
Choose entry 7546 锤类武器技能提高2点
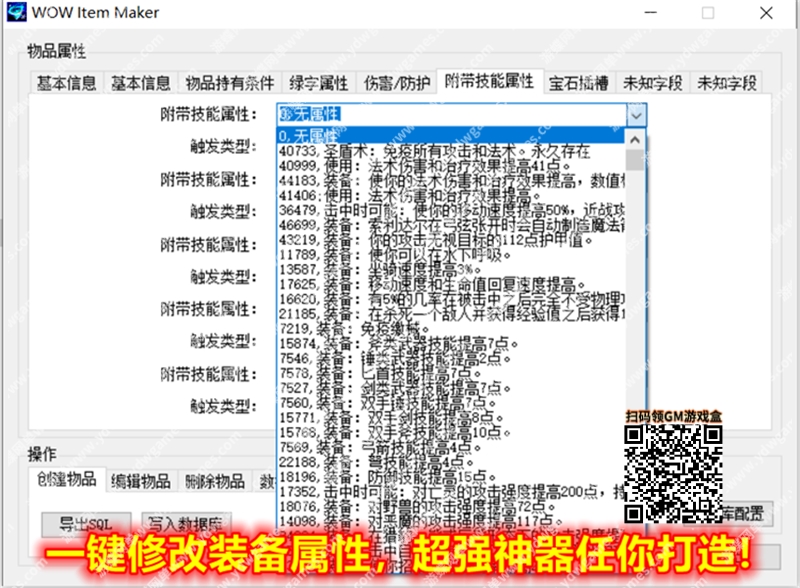point(451,358)
